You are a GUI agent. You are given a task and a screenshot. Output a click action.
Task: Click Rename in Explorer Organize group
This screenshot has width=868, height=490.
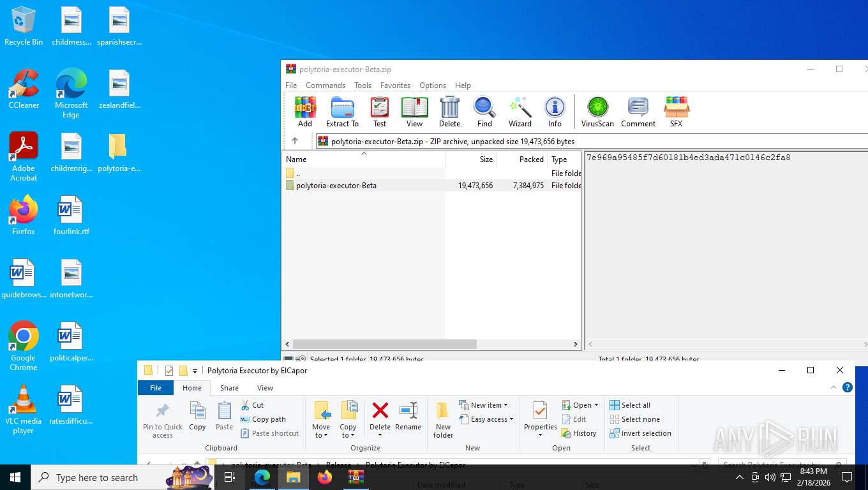point(408,416)
